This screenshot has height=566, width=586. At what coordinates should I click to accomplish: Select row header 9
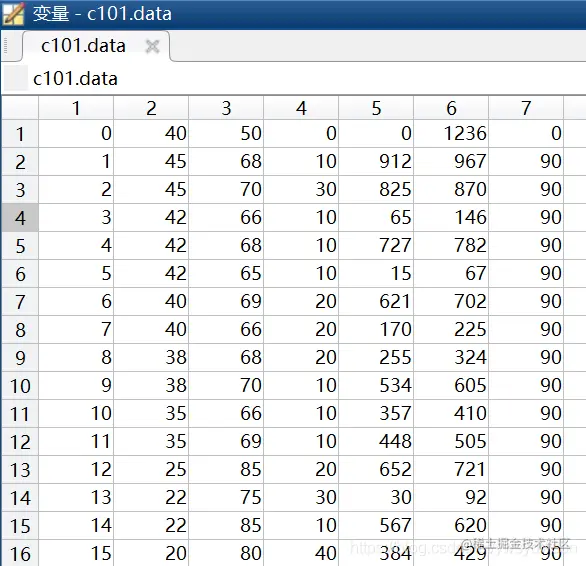(x=20, y=358)
